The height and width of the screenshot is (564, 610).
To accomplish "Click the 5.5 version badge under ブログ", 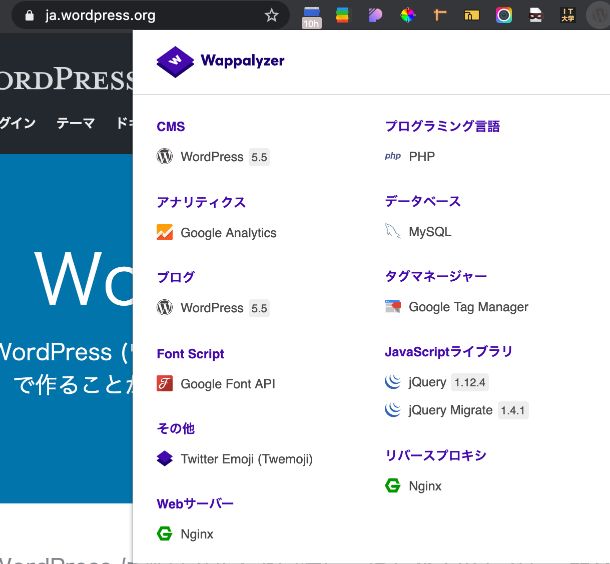I will [x=259, y=308].
